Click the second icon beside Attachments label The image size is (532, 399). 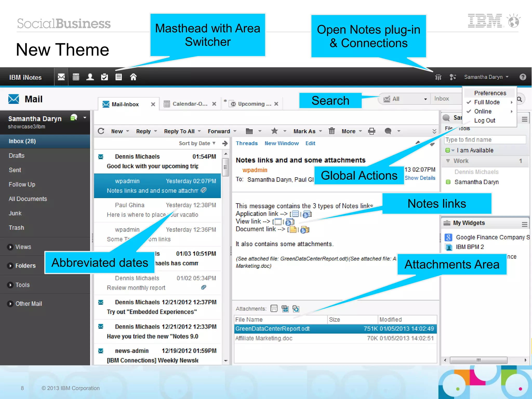pos(285,308)
